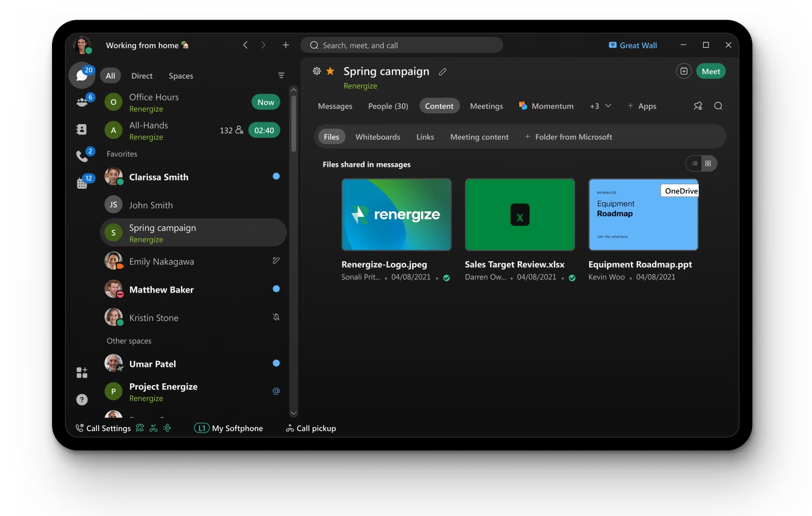This screenshot has height=516, width=812.
Task: Go forward with the right arrow
Action: pos(263,45)
